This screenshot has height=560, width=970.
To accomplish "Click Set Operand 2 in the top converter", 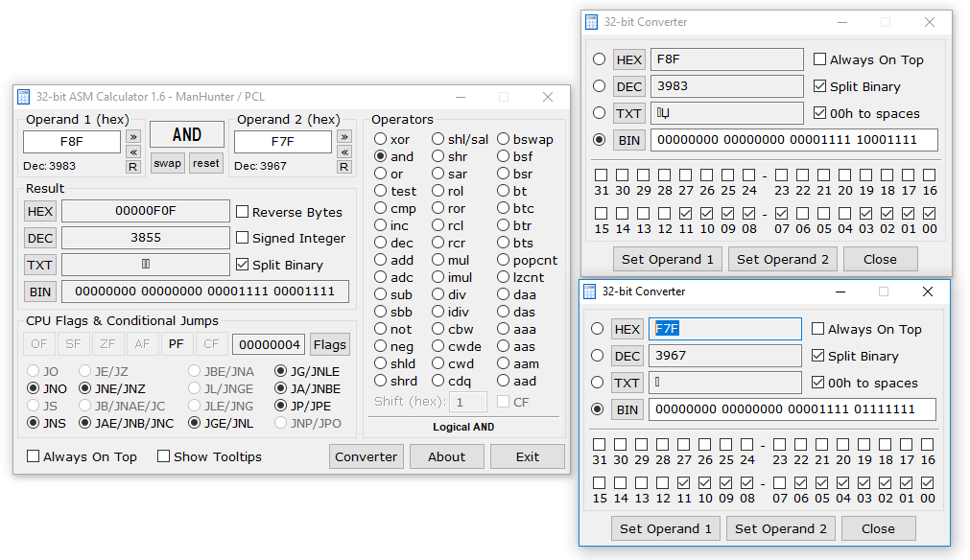I will (782, 259).
